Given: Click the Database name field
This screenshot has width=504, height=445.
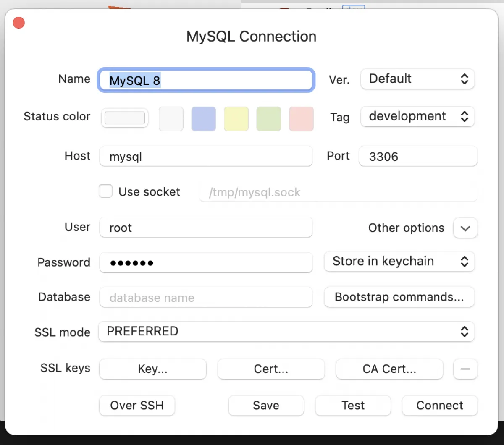Looking at the screenshot, I should click(206, 297).
